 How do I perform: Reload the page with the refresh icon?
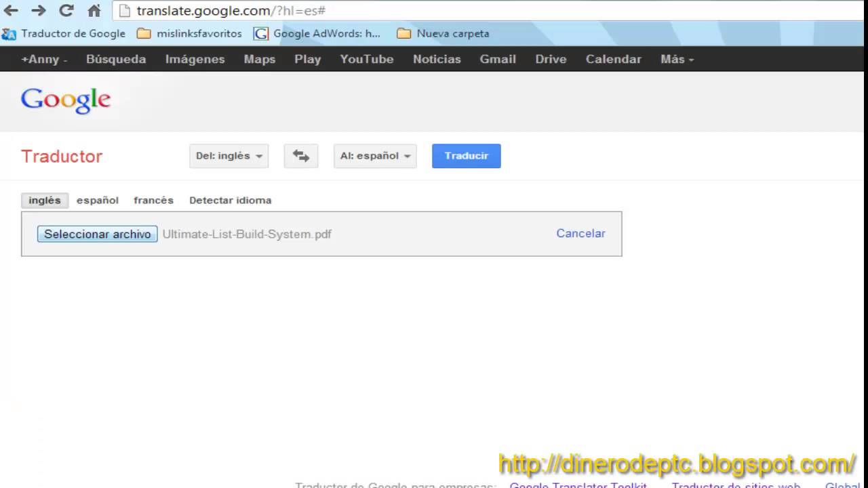click(66, 11)
